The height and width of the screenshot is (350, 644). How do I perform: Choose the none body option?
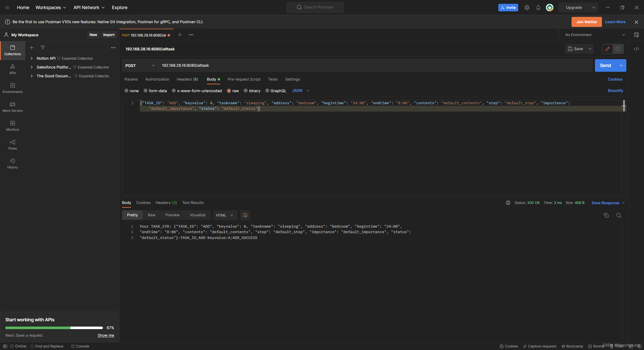pyautogui.click(x=127, y=91)
